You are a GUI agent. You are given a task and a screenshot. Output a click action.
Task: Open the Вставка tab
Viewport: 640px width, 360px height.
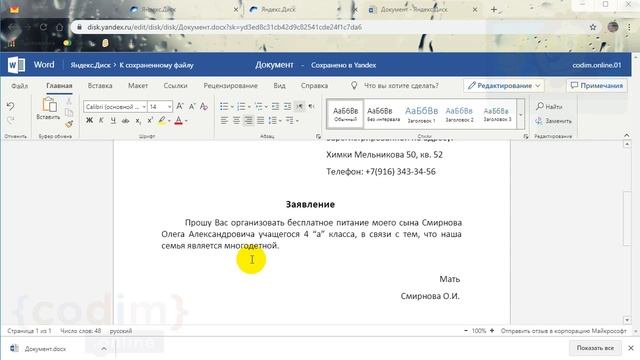point(100,86)
